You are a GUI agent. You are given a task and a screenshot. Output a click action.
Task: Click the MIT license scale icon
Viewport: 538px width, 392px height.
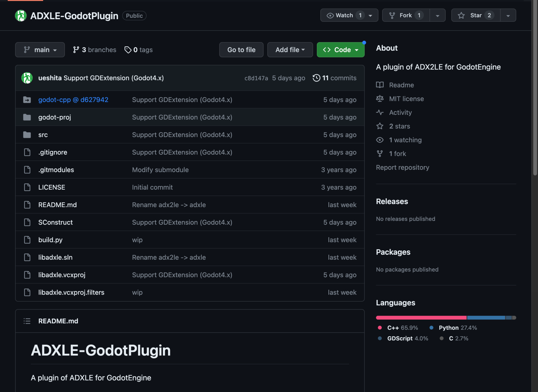pyautogui.click(x=380, y=99)
